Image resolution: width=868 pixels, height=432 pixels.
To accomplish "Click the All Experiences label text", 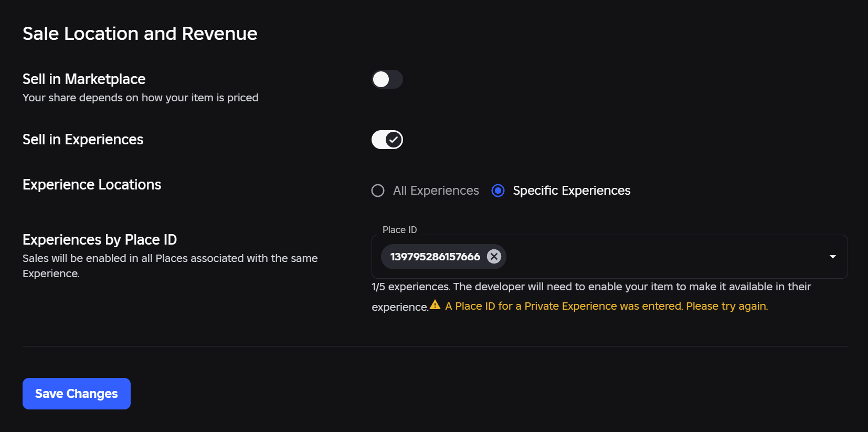I will point(436,191).
